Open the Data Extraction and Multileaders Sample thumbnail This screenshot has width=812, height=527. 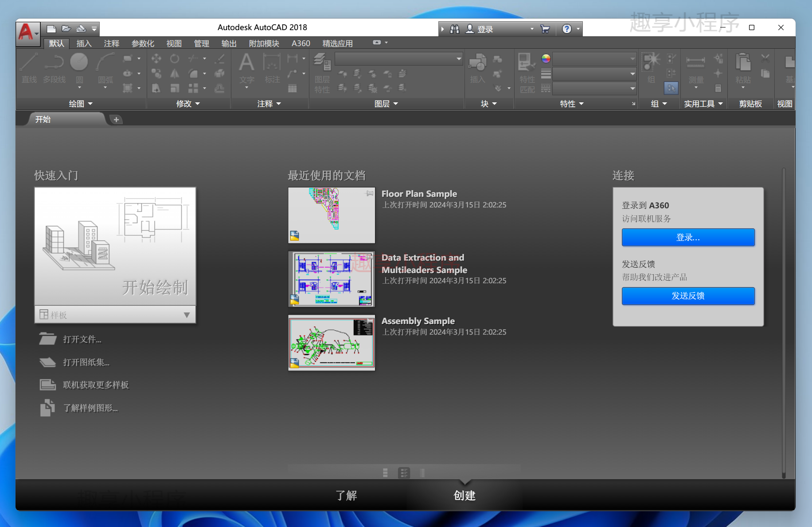tap(332, 279)
